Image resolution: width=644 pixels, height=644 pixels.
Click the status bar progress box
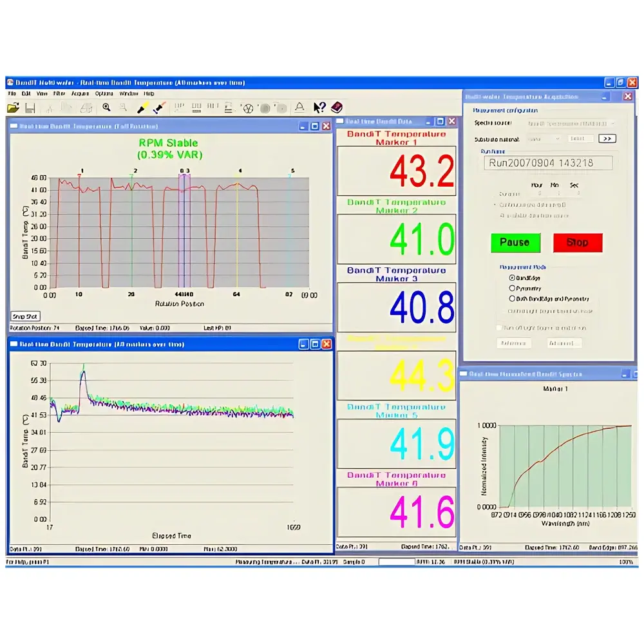tap(396, 562)
